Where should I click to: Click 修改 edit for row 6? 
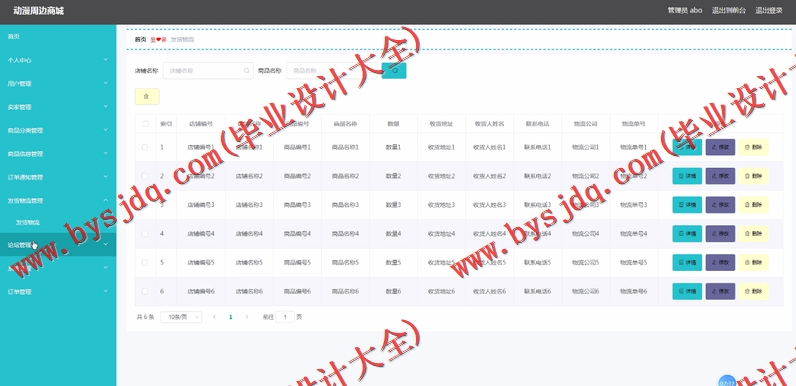(x=720, y=292)
